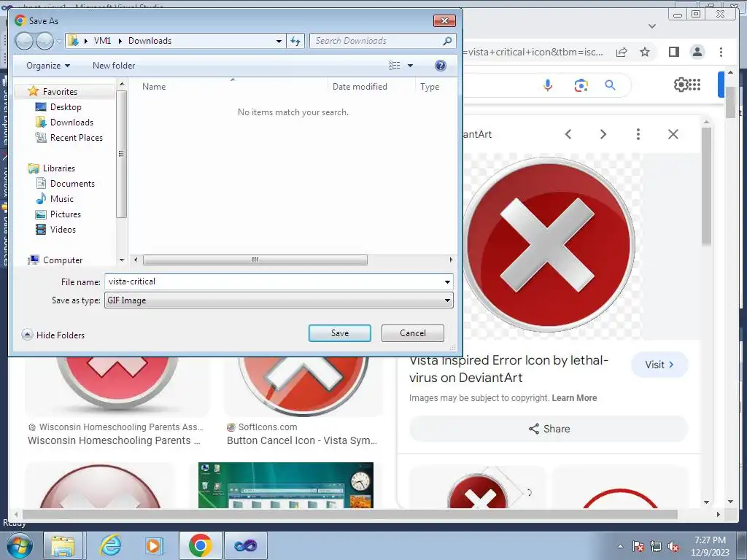Open the view options dropdown arrow
This screenshot has height=560, width=747.
[410, 66]
